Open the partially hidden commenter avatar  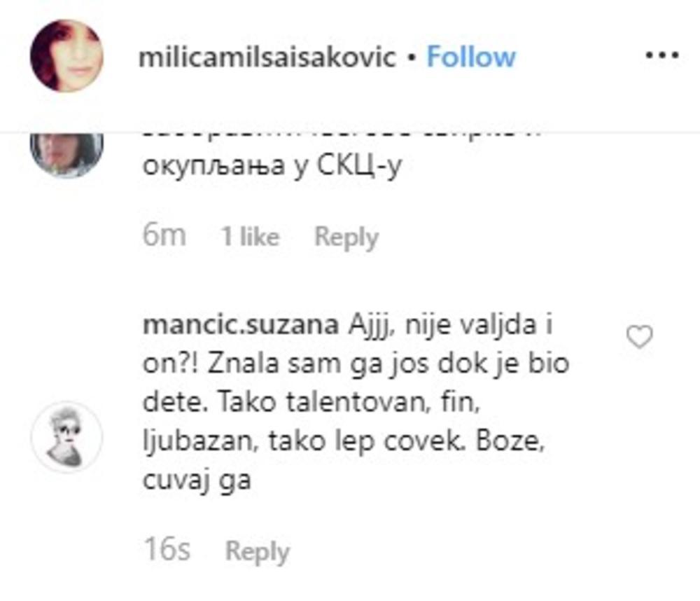67,155
